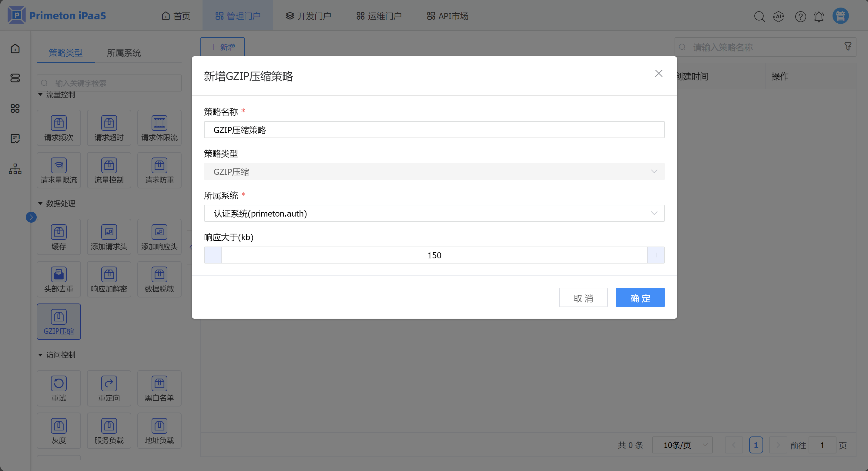Click the 确定 button
The image size is (868, 471).
(640, 298)
